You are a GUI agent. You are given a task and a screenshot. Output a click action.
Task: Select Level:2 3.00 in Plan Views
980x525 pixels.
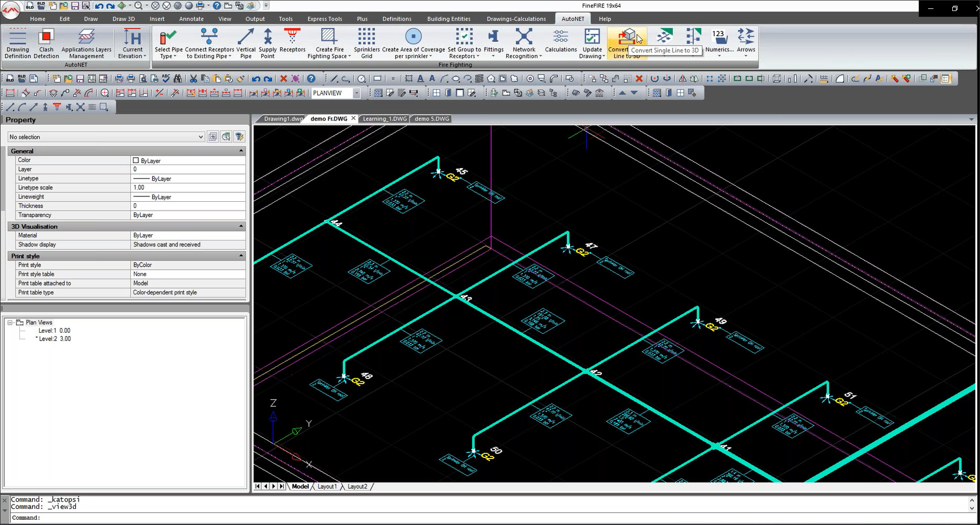[54, 339]
